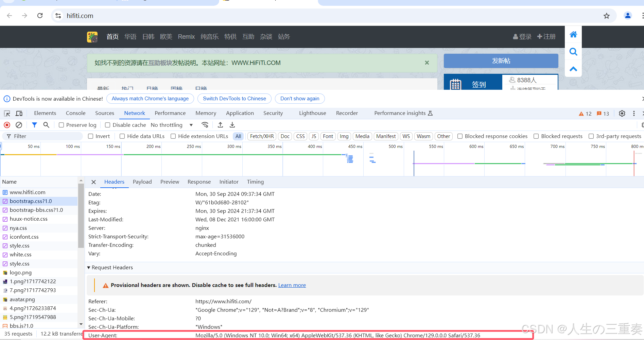
Task: Toggle the device toolbar icon
Action: [x=19, y=113]
